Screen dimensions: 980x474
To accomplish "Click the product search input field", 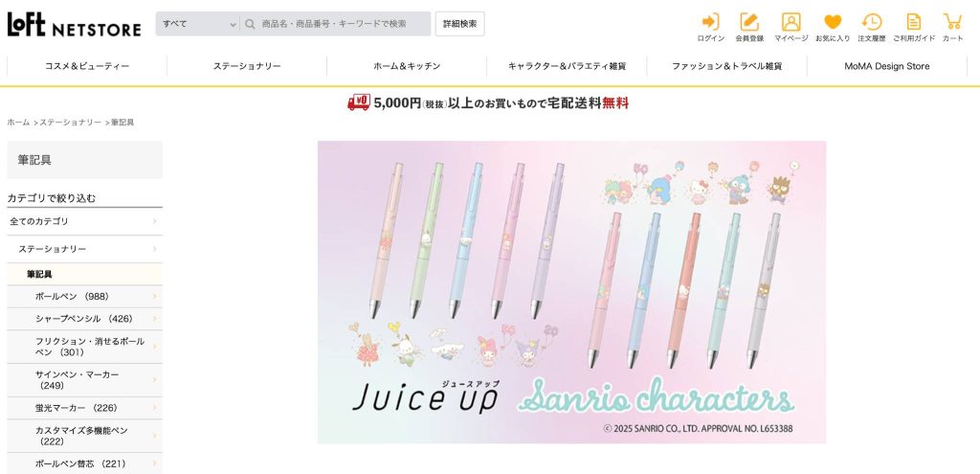I will tap(344, 24).
